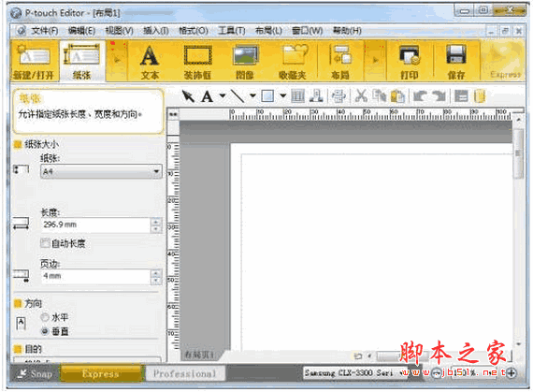Open the 编辑(E) menu
The width and height of the screenshot is (533, 392).
(81, 31)
